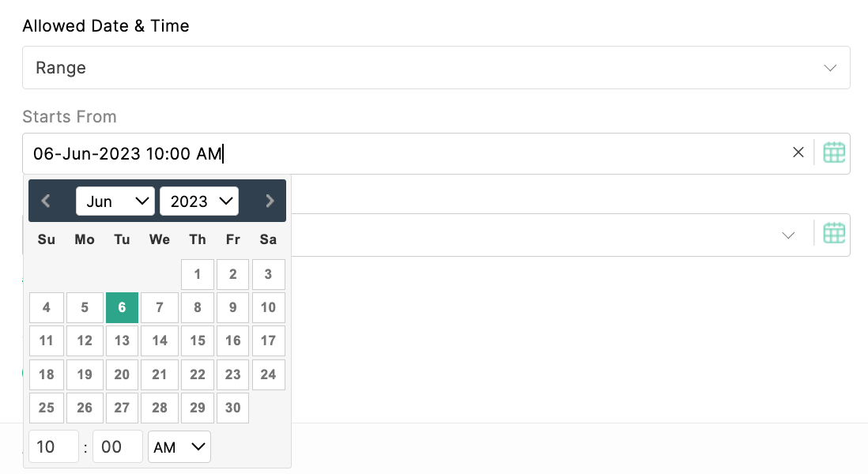This screenshot has height=474, width=868.
Task: Choose date 30 in the calendar
Action: (233, 408)
